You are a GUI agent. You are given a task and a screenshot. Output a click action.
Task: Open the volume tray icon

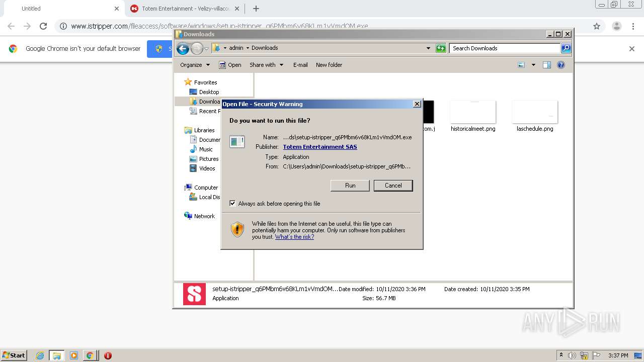click(573, 355)
